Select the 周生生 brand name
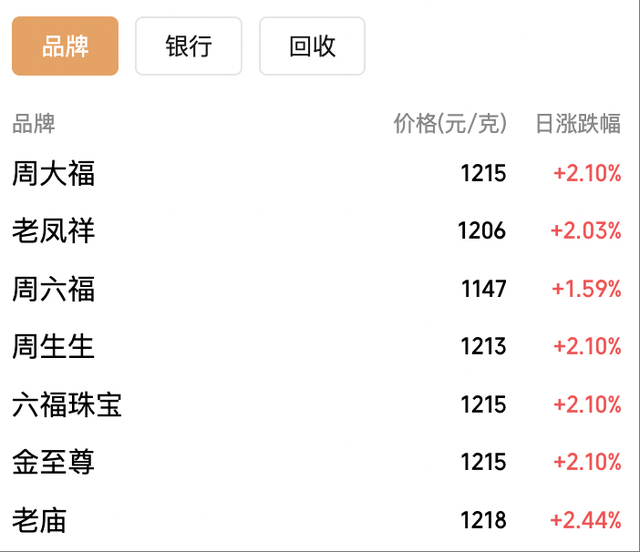 click(54, 347)
